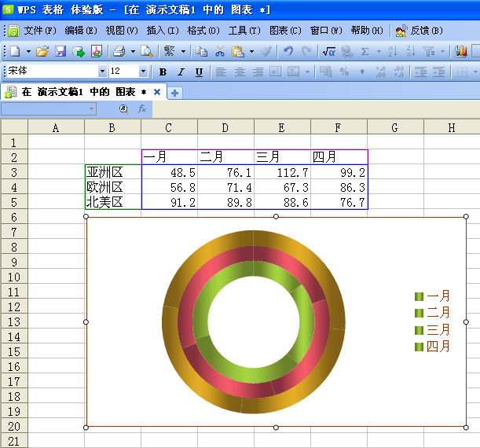Toggle Italic formatting
This screenshot has height=448, width=480.
click(181, 72)
